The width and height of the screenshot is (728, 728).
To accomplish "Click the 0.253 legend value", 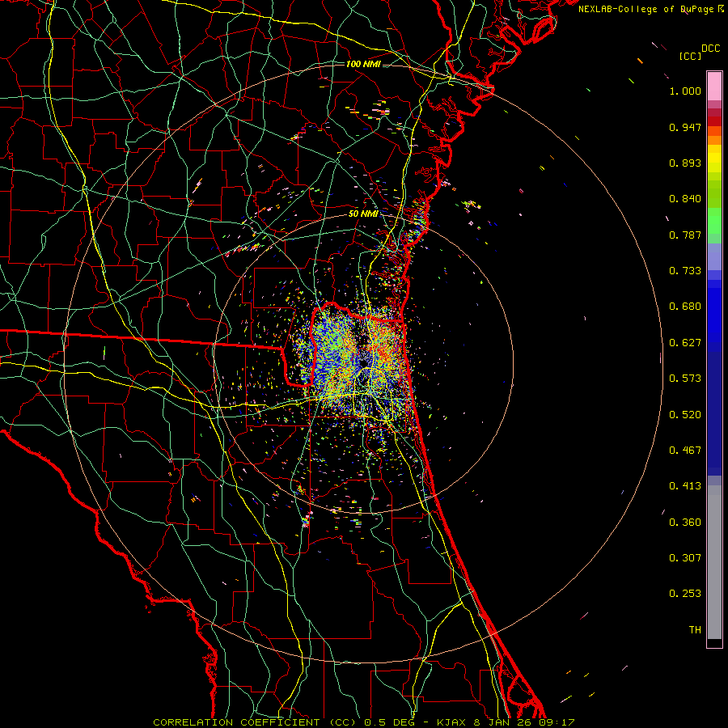I will 685,594.
